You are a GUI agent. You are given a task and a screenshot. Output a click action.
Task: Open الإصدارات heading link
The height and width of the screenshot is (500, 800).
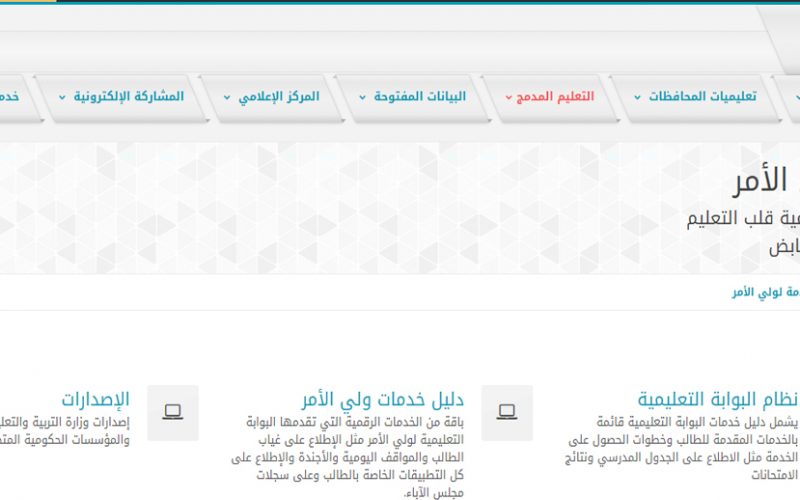click(95, 399)
